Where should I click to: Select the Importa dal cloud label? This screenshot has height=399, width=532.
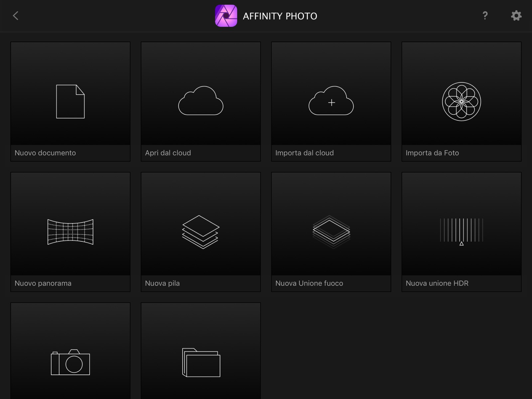click(305, 153)
